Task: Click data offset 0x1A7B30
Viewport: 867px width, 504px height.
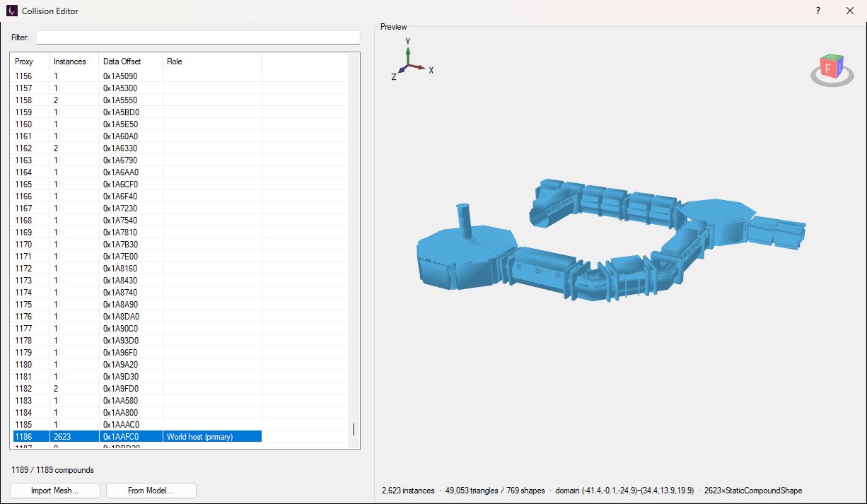Action: tap(120, 245)
